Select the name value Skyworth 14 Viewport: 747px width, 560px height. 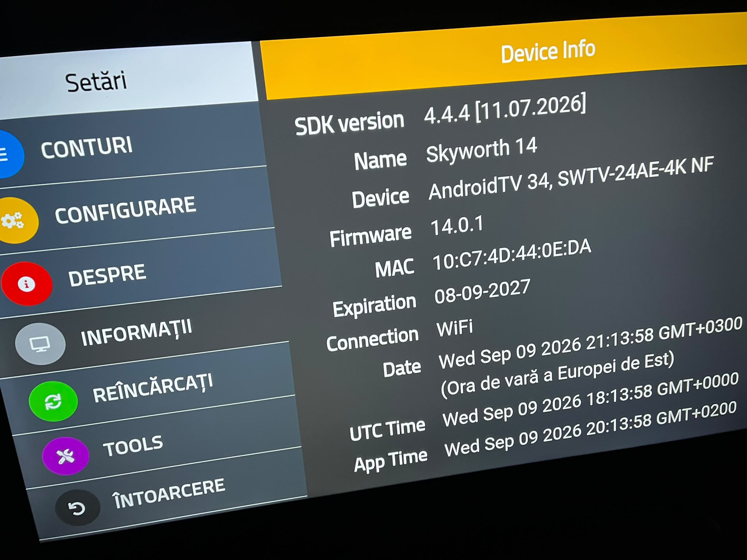(481, 149)
